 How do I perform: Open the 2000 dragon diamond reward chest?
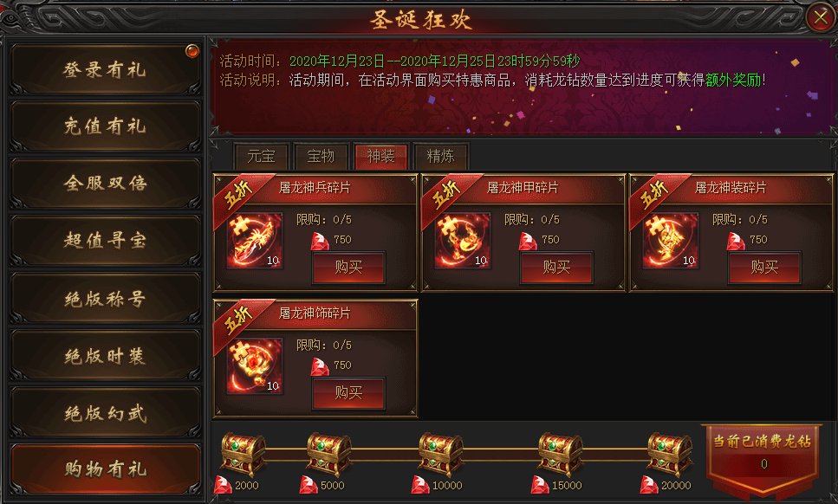click(244, 454)
